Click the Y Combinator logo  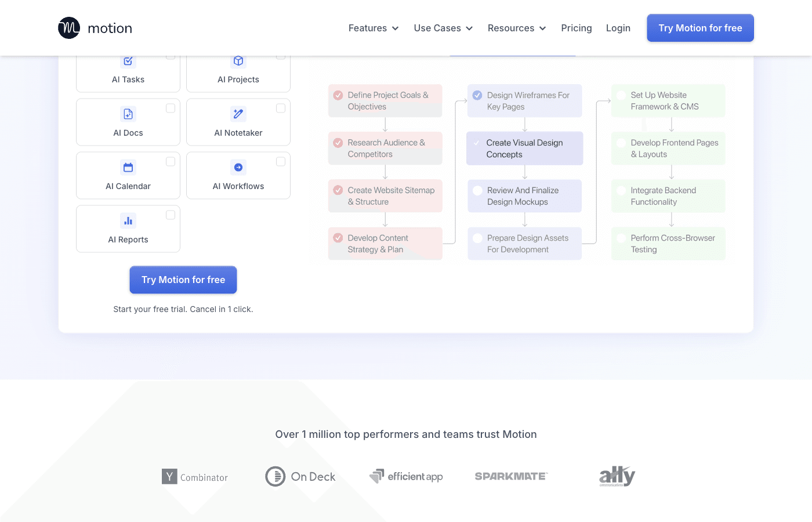(x=195, y=477)
